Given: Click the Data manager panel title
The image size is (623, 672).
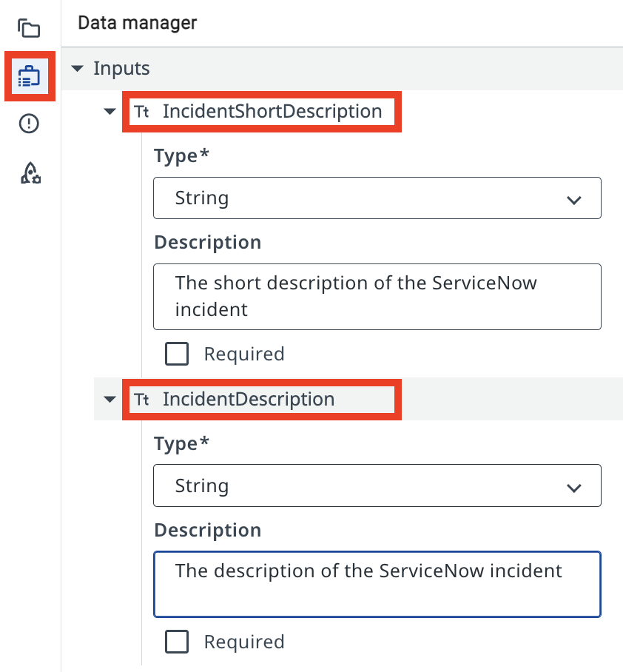Looking at the screenshot, I should 137,23.
